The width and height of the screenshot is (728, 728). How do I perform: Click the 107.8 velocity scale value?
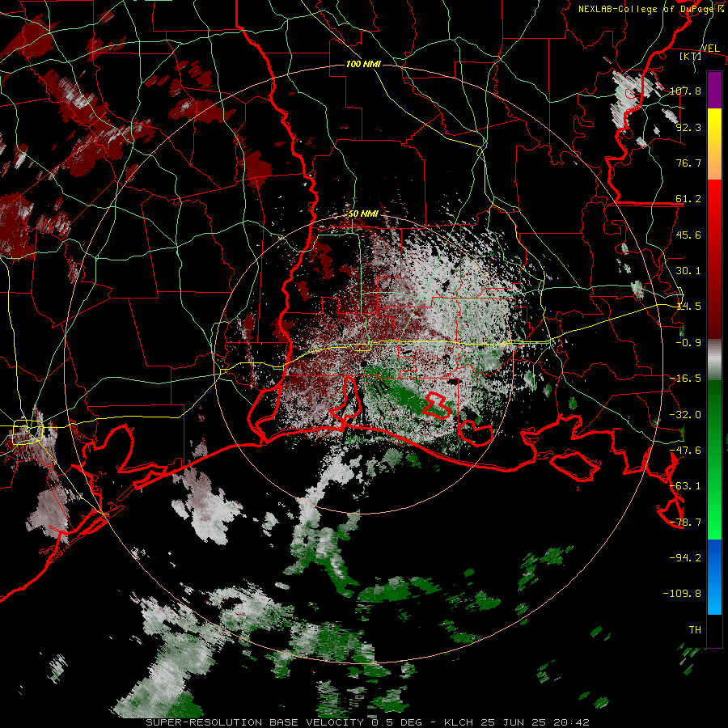(685, 91)
